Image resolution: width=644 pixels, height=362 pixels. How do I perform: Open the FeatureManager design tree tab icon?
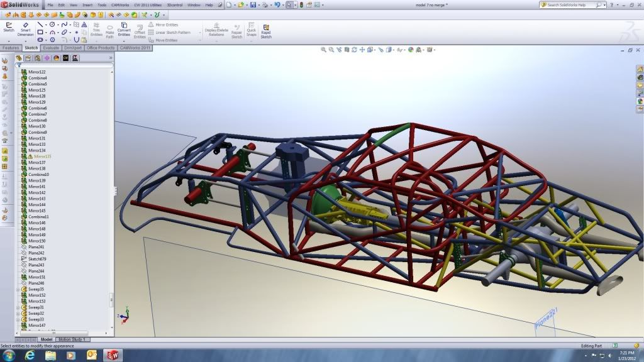click(x=19, y=58)
